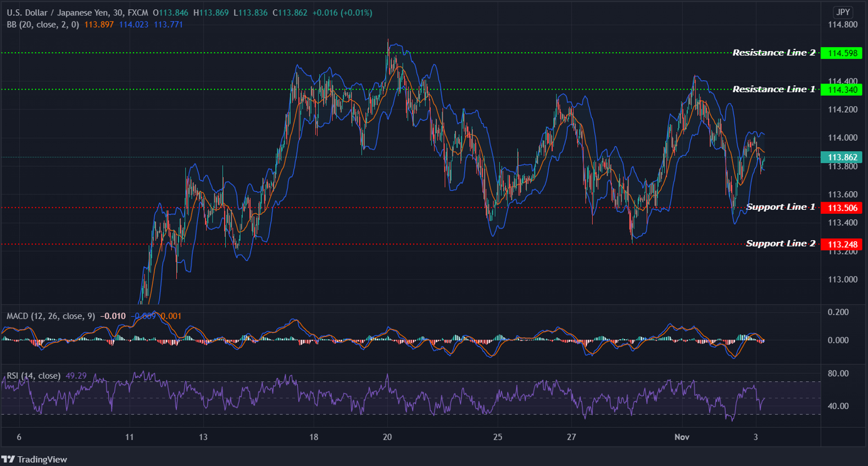Screen dimensions: 868x466
Task: Click the high price H113.869 in header
Action: click(211, 13)
